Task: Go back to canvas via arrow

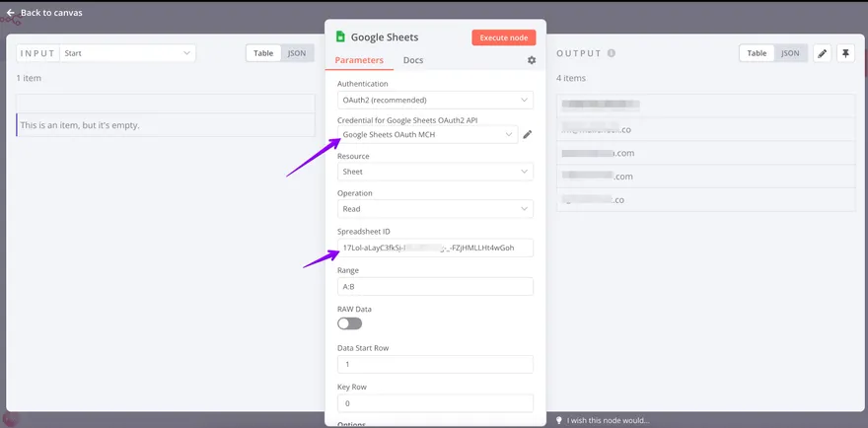Action: (x=11, y=12)
